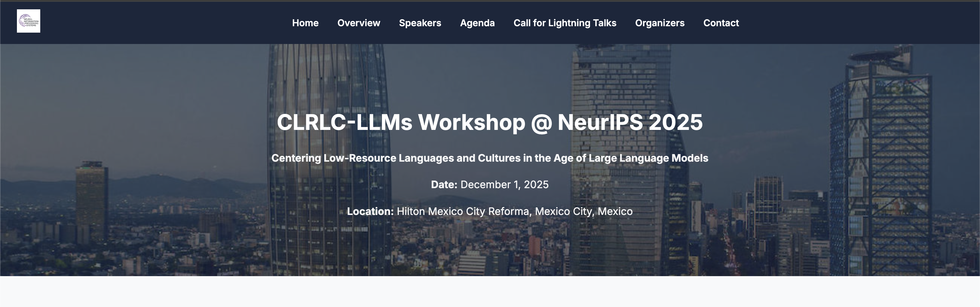Click the 'Centering Low-Resource Languages and Cultures' subtitle
This screenshot has width=980, height=307.
490,158
